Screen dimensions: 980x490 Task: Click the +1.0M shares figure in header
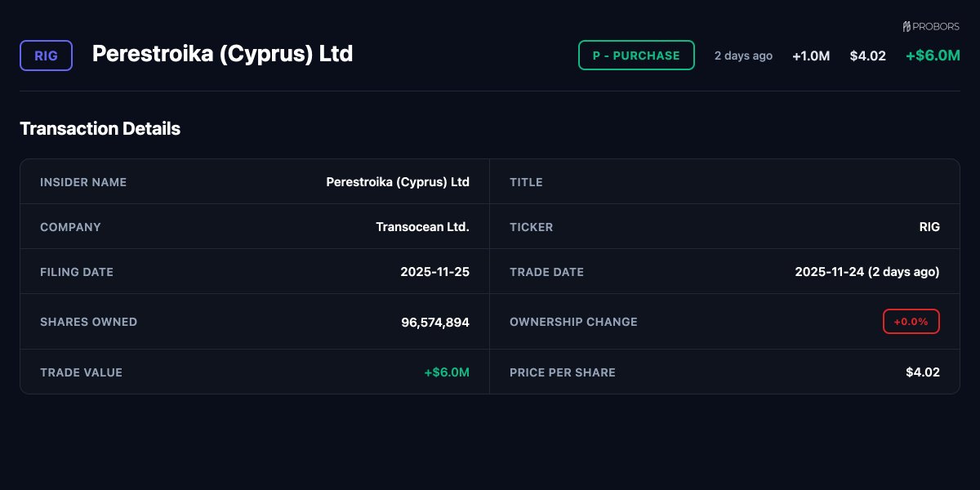810,56
